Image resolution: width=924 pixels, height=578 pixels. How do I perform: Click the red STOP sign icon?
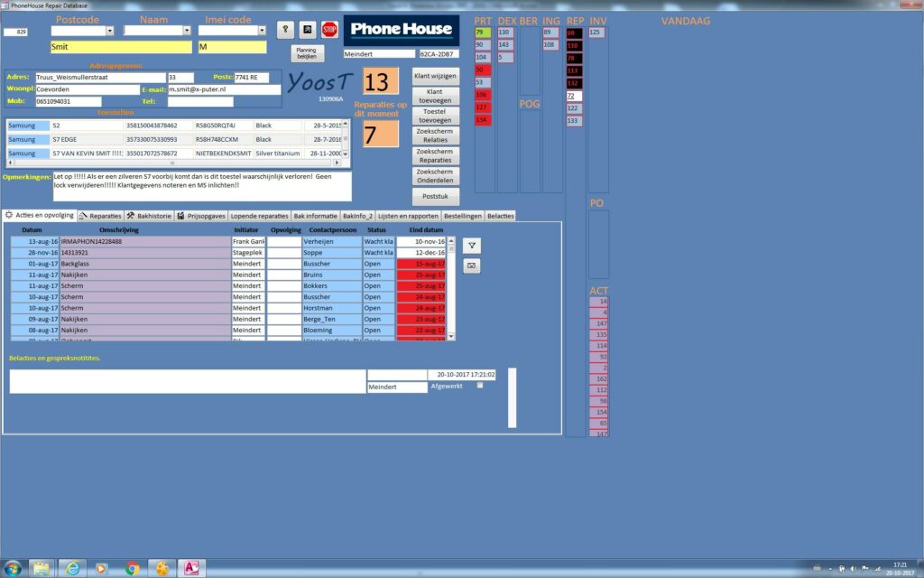pyautogui.click(x=329, y=30)
